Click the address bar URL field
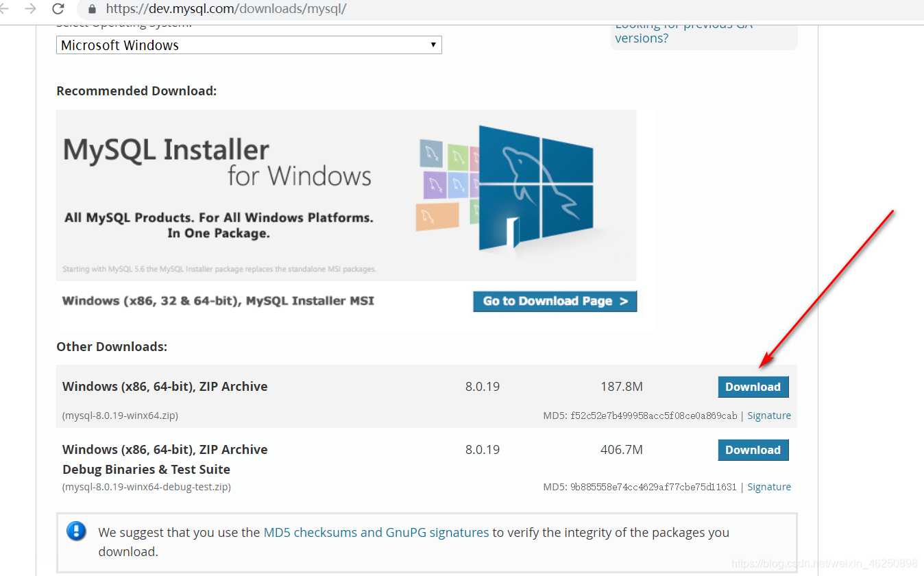 coord(500,9)
